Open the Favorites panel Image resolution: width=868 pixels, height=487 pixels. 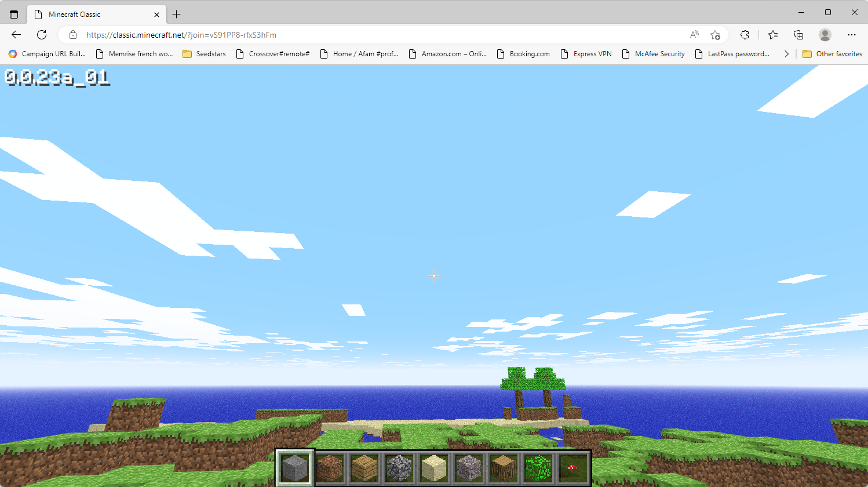pyautogui.click(x=773, y=35)
